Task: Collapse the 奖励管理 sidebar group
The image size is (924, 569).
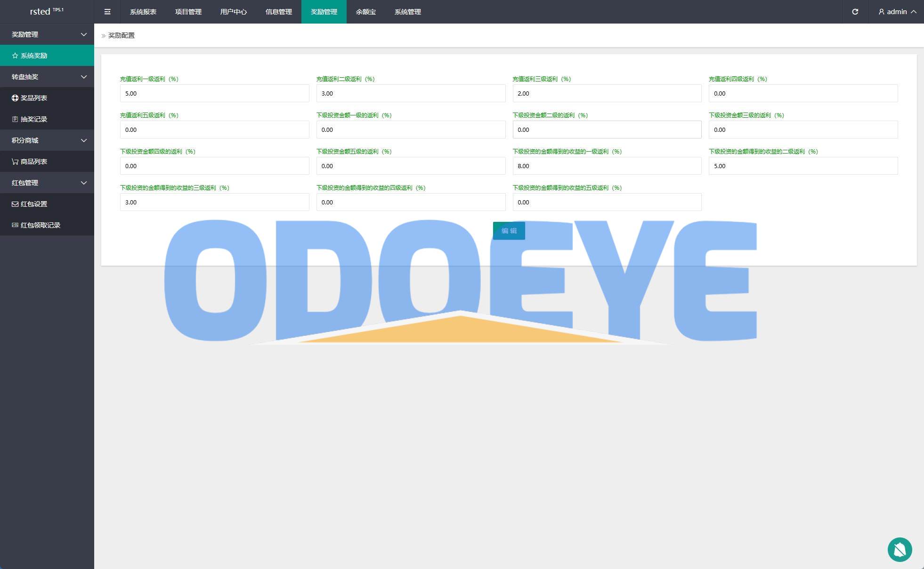Action: click(47, 34)
